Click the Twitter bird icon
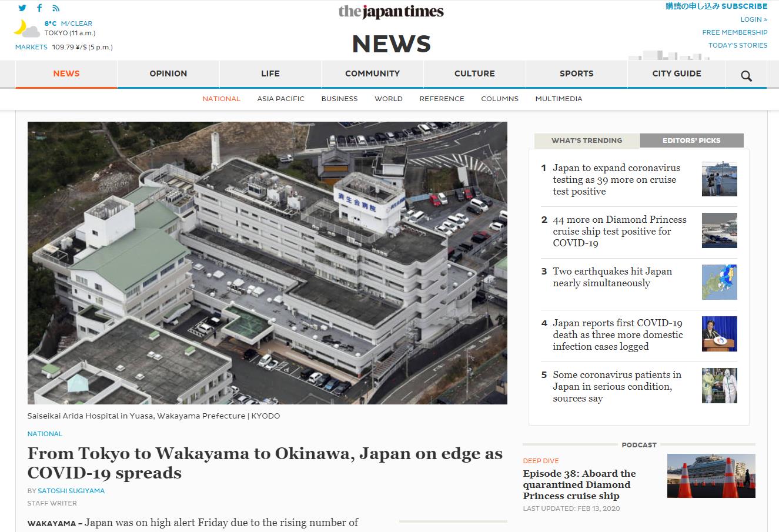This screenshot has width=779, height=532. (22, 8)
